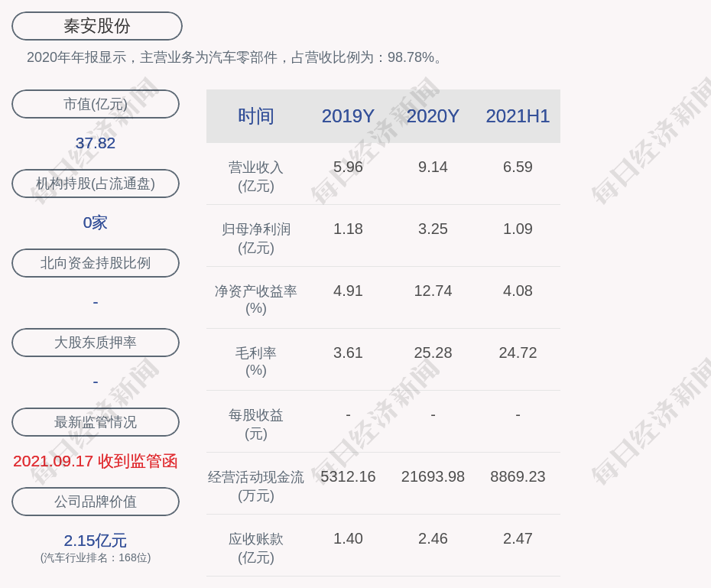Click net profit value 1.09

[518, 229]
